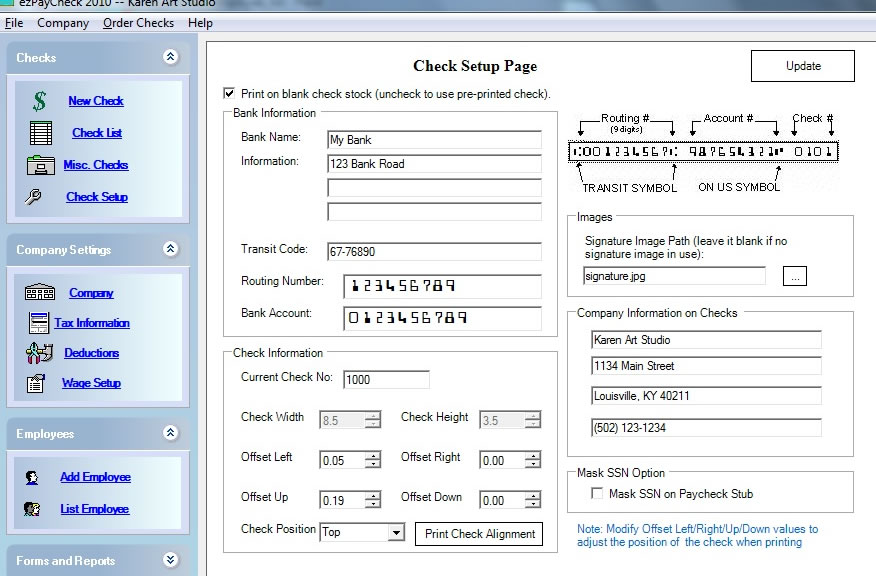Click the List Employee people icon
This screenshot has height=579, width=876.
coord(32,509)
